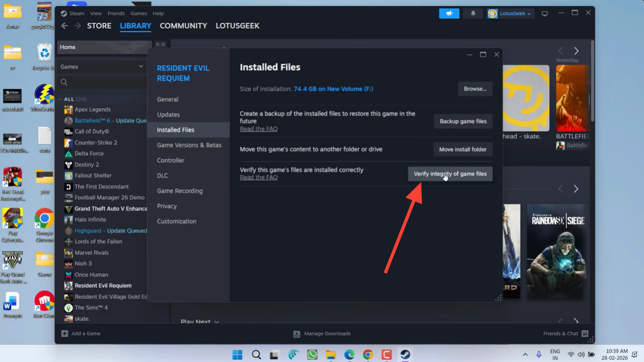This screenshot has width=644, height=362.
Task: Click the Manage Downloads icon
Action: (x=297, y=334)
